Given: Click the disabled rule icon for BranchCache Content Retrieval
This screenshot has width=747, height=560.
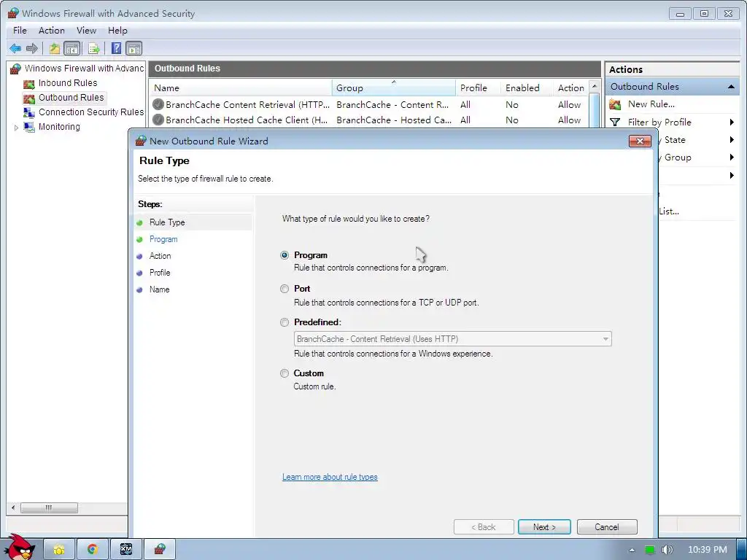Looking at the screenshot, I should pyautogui.click(x=158, y=104).
